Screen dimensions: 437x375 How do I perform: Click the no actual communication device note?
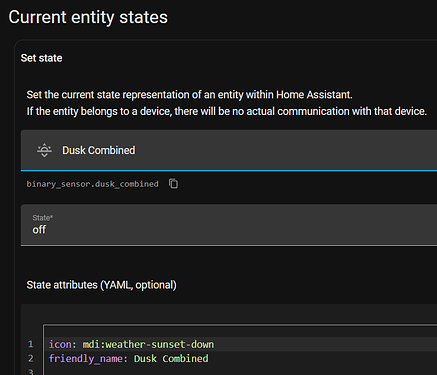click(227, 111)
